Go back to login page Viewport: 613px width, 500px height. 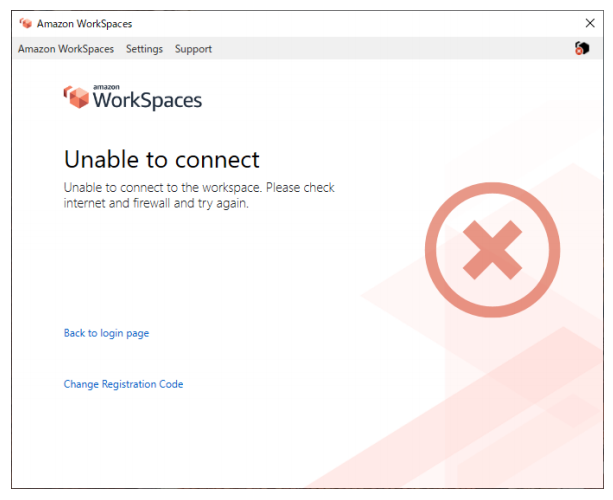tap(106, 333)
